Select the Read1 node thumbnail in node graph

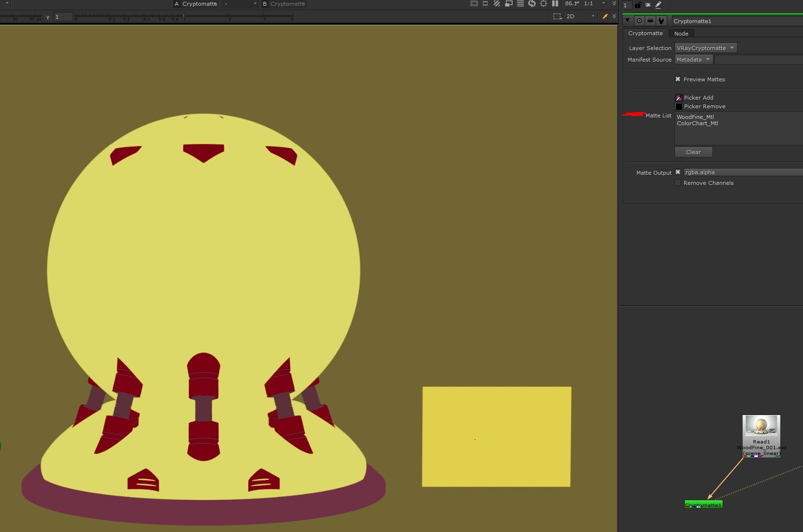click(761, 426)
